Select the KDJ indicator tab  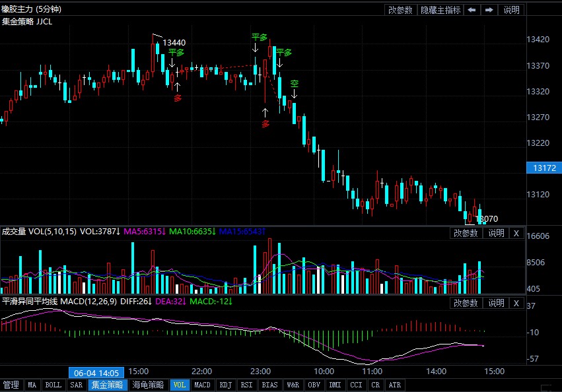coord(225,385)
